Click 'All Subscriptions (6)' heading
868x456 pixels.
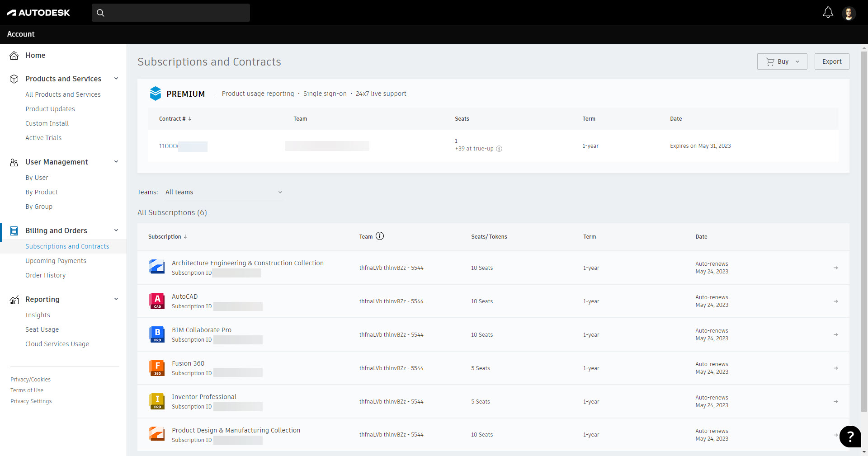(172, 212)
